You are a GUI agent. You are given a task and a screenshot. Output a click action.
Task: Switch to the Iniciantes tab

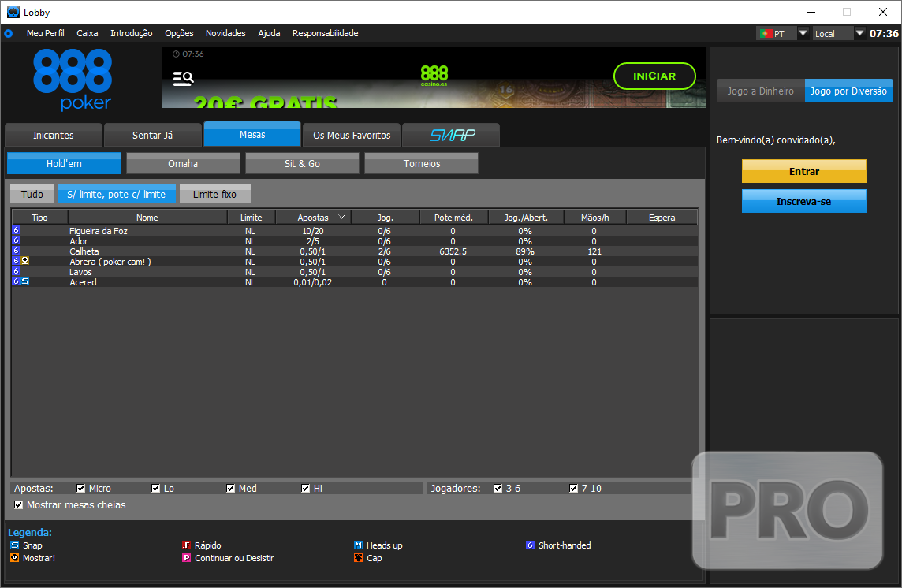[54, 136]
